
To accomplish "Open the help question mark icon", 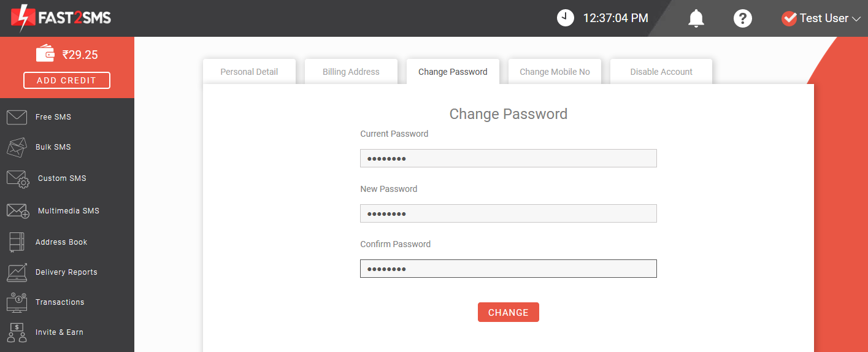I will (743, 18).
